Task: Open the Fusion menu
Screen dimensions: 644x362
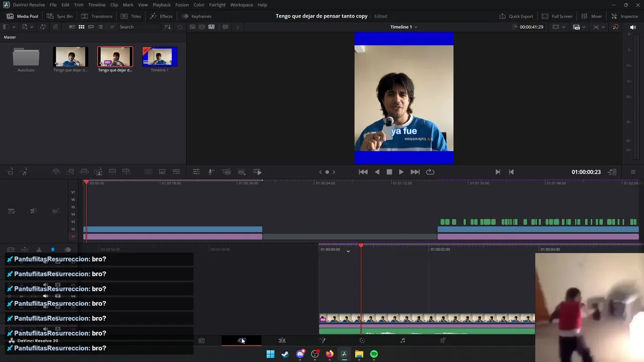Action: [x=182, y=5]
